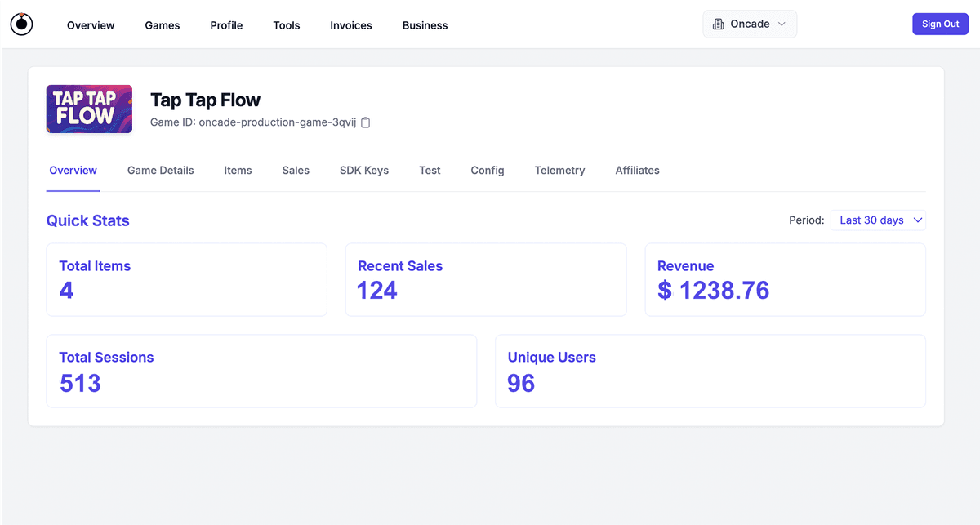This screenshot has height=525, width=980.
Task: Click the Oncade logo icon
Action: 21,24
